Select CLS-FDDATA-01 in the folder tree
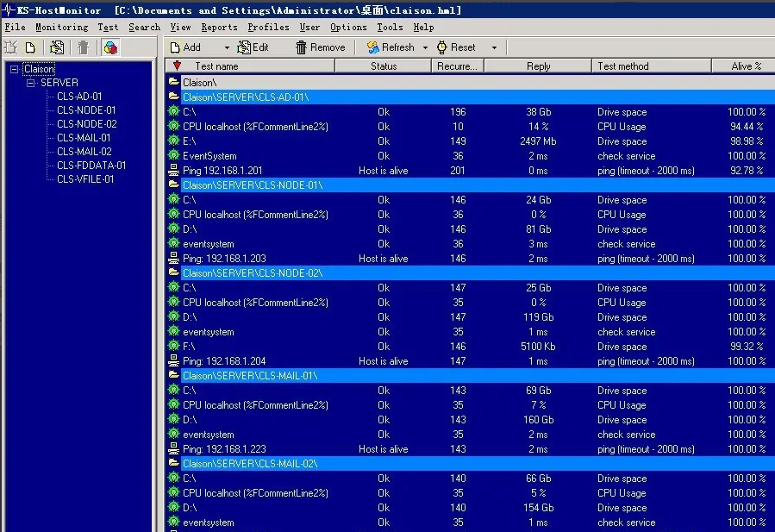This screenshot has width=775, height=532. pos(91,166)
